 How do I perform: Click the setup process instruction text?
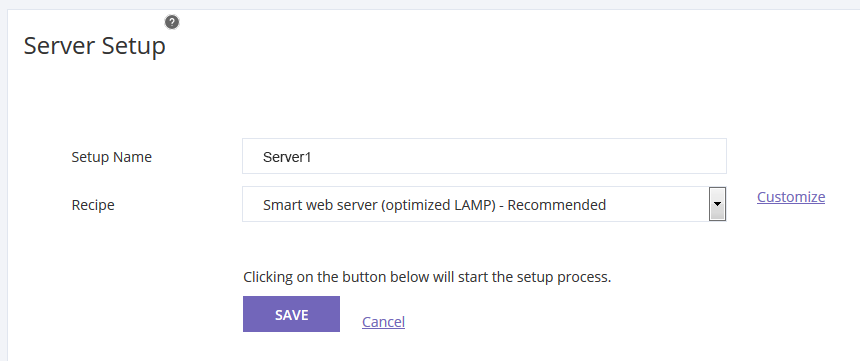427,277
